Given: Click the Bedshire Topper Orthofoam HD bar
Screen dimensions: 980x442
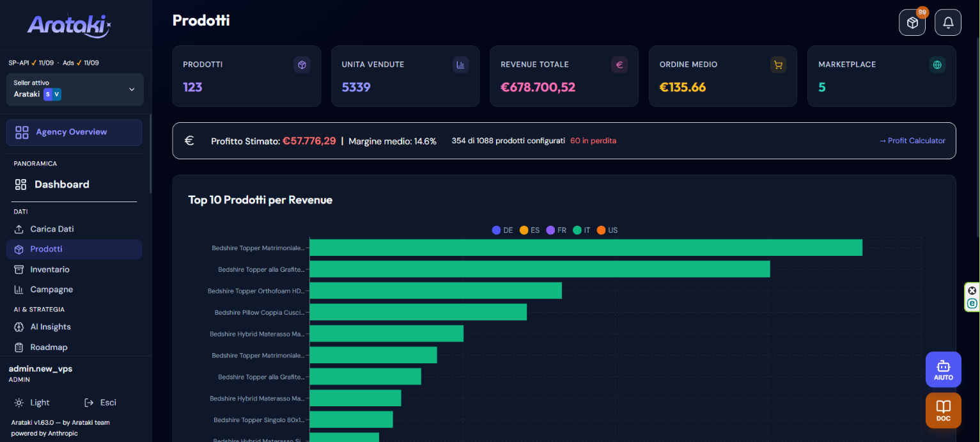Looking at the screenshot, I should 435,290.
